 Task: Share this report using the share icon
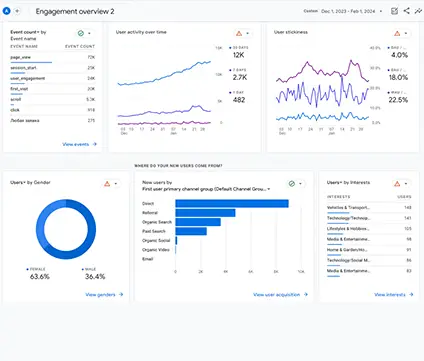(x=407, y=11)
